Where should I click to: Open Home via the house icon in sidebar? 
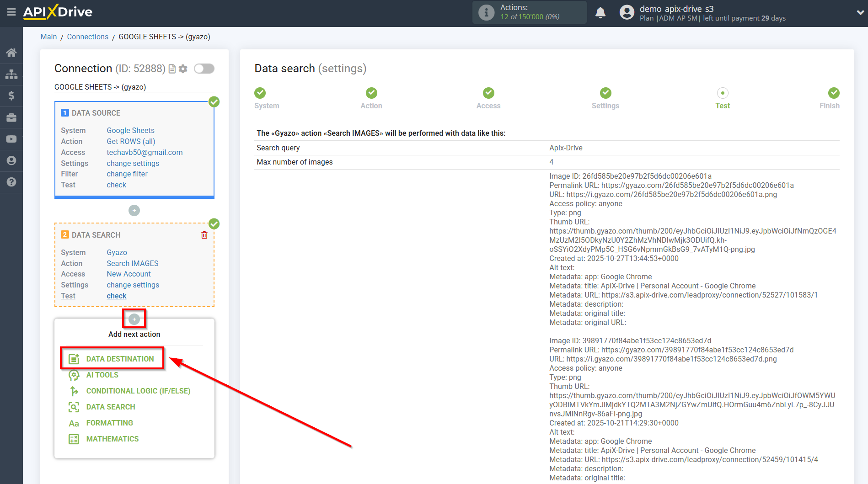[x=11, y=52]
